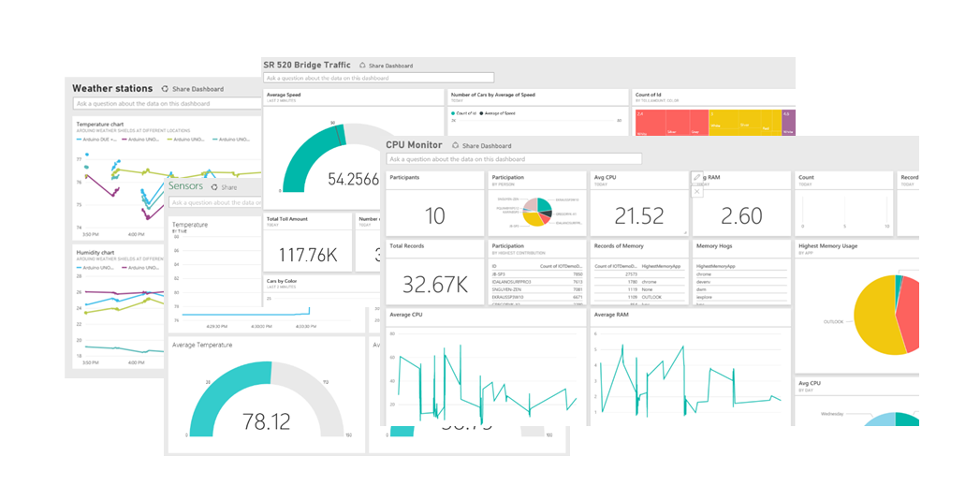
Task: Click the yellow block in Count of Id treemap
Action: [744, 123]
